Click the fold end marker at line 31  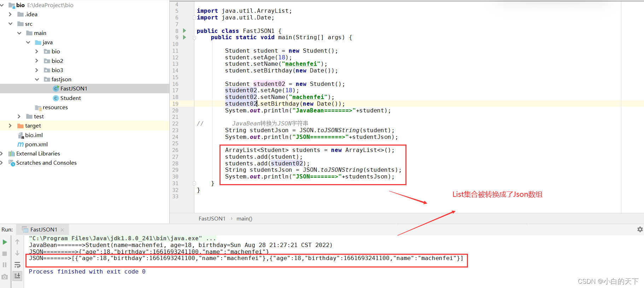click(x=194, y=183)
